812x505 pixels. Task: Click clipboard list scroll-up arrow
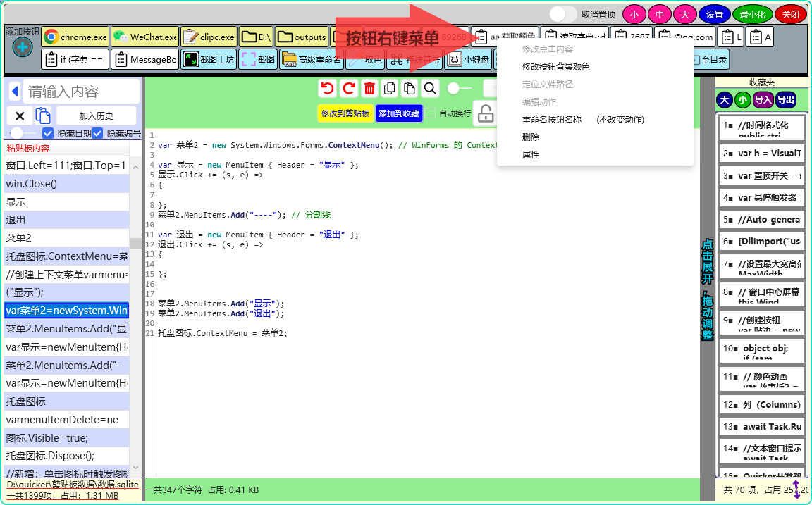135,168
